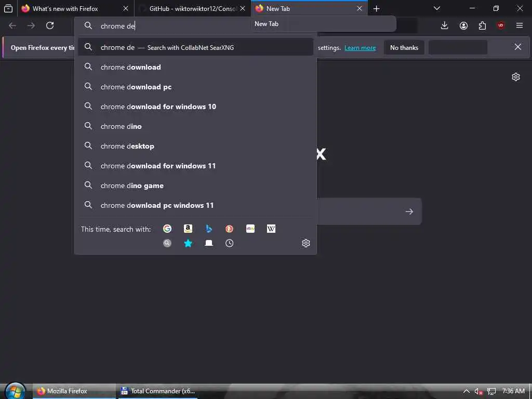Open the uBlock Origin extension icon
The width and height of the screenshot is (532, 399).
pos(501,25)
